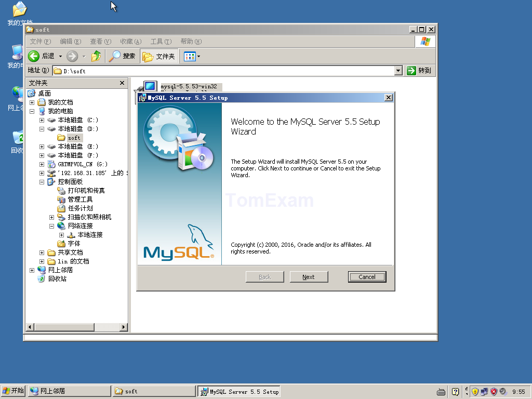532x399 pixels.
Task: Open the Views dropdown arrow
Action: 199,56
